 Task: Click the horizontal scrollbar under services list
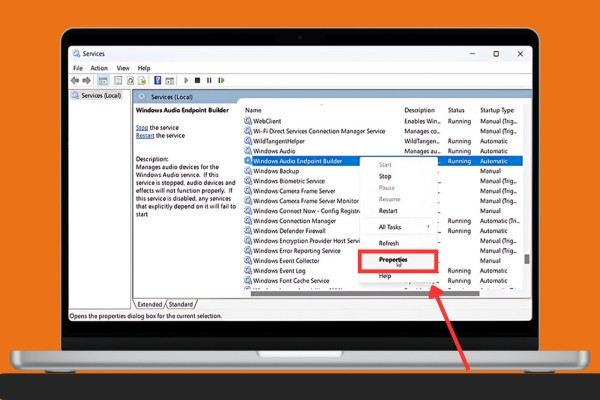365,294
